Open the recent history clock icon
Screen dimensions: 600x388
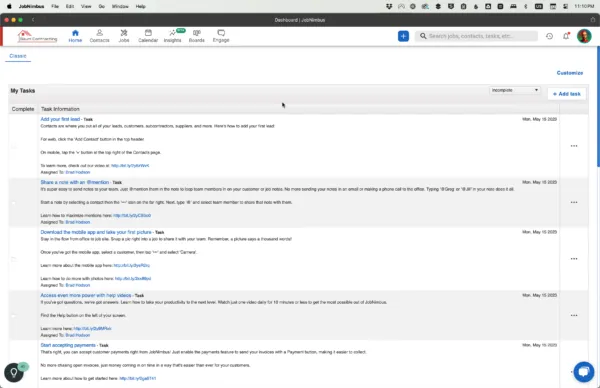click(x=549, y=36)
